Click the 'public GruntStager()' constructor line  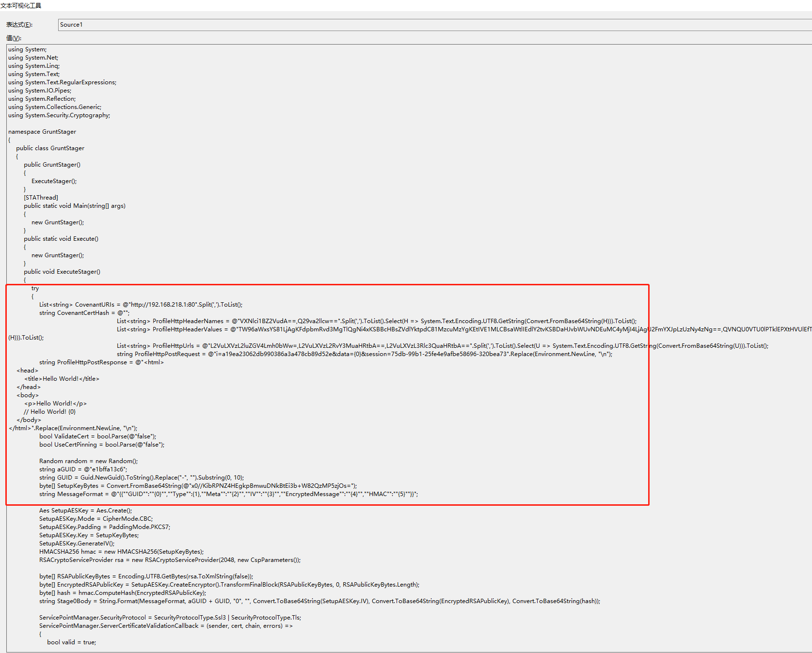(52, 165)
